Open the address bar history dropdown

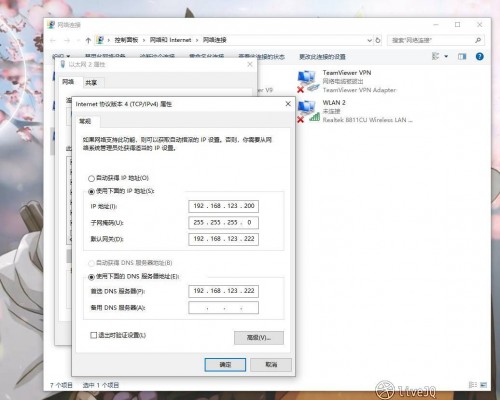tap(369, 40)
